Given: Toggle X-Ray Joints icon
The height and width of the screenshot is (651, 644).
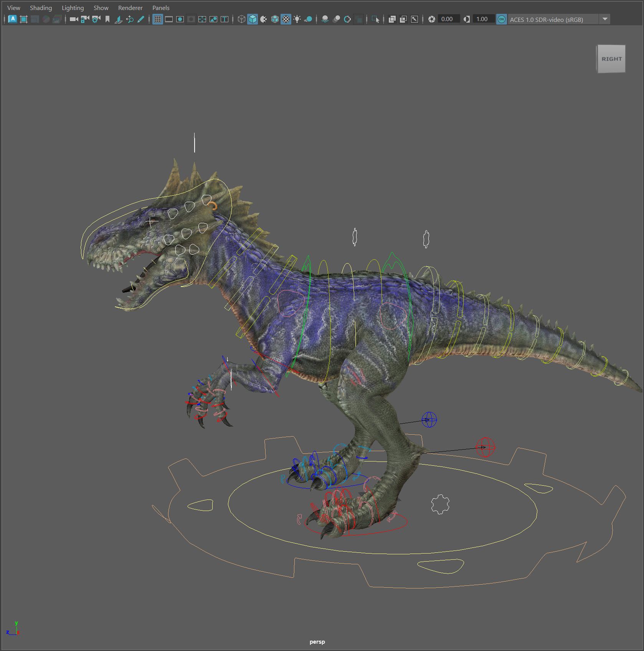Looking at the screenshot, I should [x=414, y=19].
